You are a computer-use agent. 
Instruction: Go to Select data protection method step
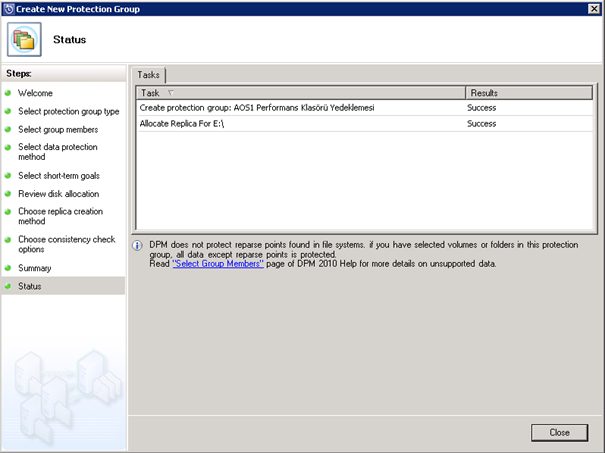pyautogui.click(x=57, y=152)
